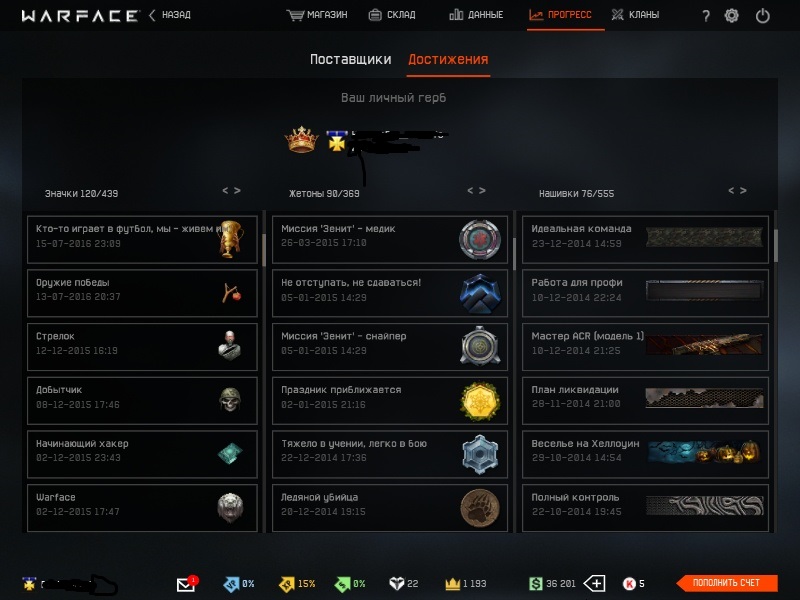Click the question mark help icon

point(706,16)
